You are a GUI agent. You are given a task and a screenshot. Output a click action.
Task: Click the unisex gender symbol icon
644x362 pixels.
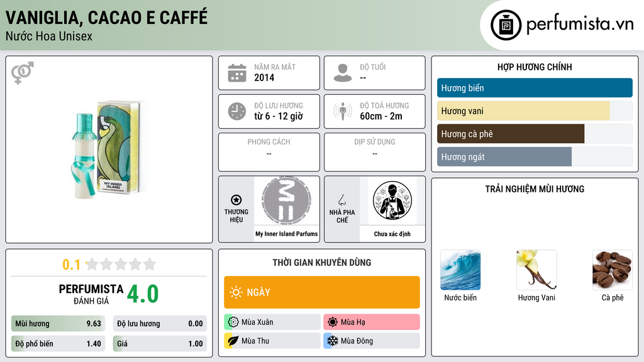pos(23,73)
